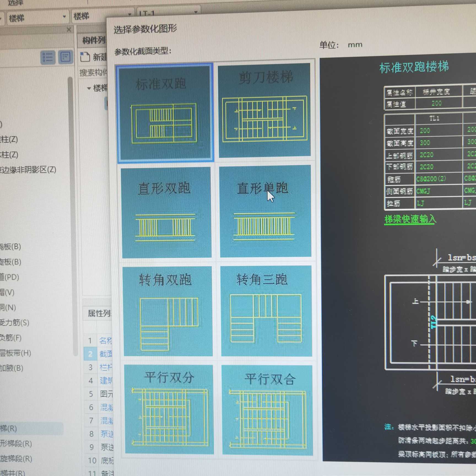Open the second 楼梯 dropdown in toolbar
This screenshot has width=476, height=476.
(102, 16)
